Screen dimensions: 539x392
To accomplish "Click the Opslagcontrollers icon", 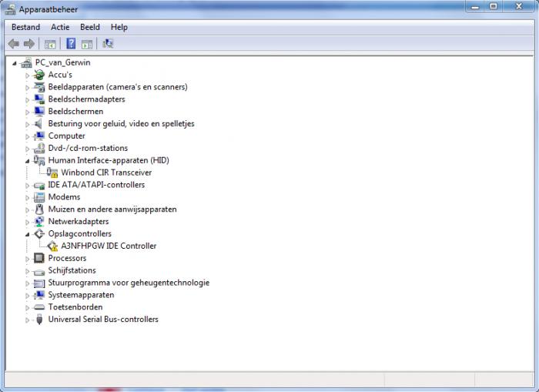I will point(39,234).
